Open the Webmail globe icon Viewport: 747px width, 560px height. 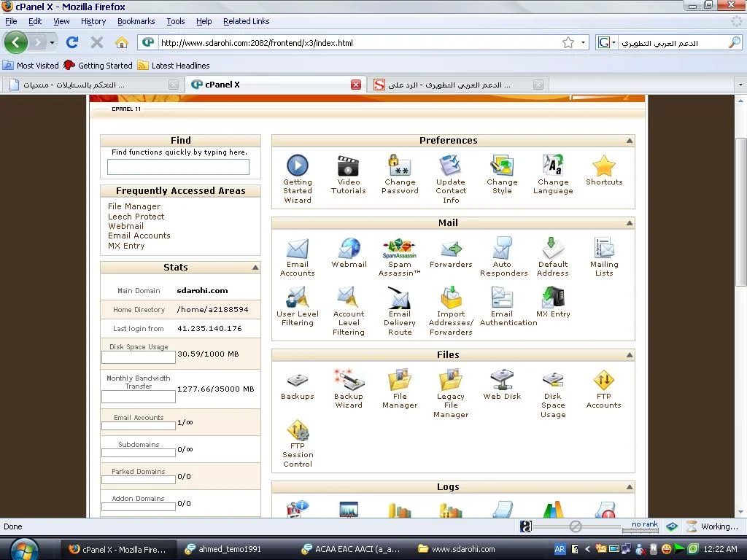click(x=349, y=248)
